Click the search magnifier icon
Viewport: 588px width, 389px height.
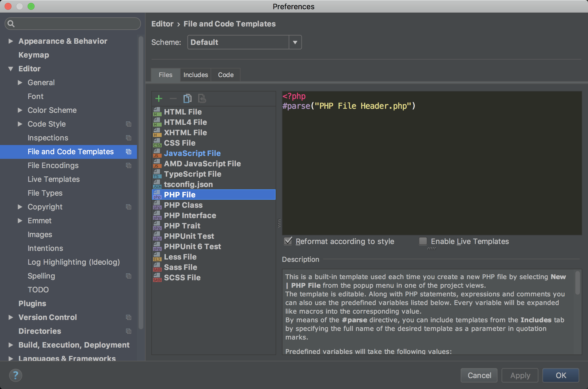(11, 24)
